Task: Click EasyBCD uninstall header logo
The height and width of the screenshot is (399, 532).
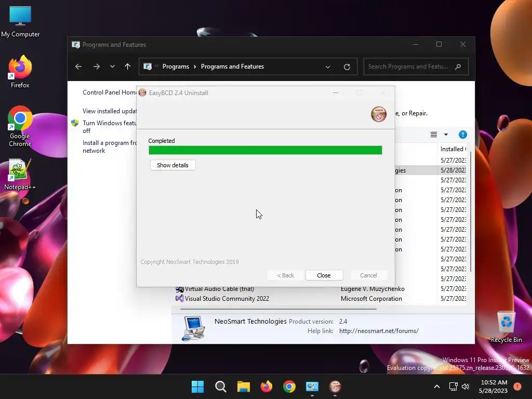Action: tap(379, 114)
